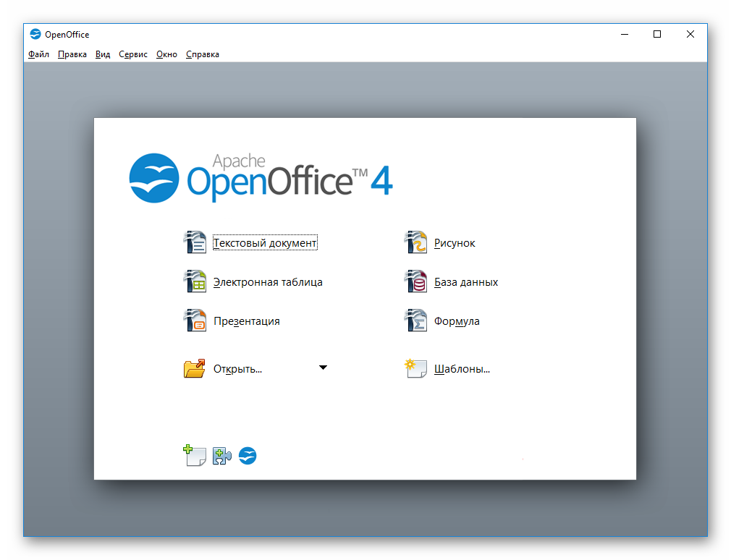
Task: Show the Справка help menu
Action: pyautogui.click(x=203, y=54)
